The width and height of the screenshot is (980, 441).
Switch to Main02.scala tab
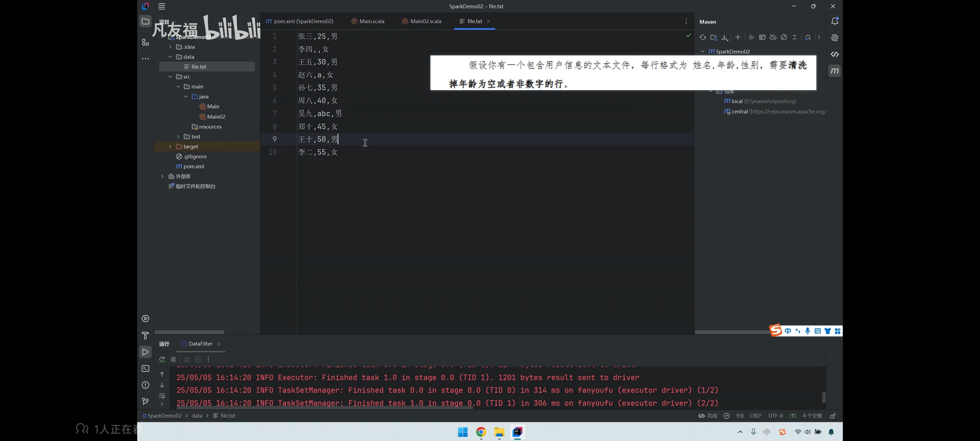[x=425, y=21]
